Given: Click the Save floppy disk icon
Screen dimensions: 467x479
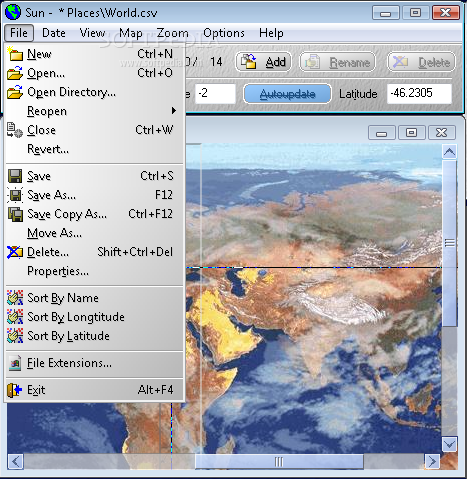Looking at the screenshot, I should tap(15, 176).
